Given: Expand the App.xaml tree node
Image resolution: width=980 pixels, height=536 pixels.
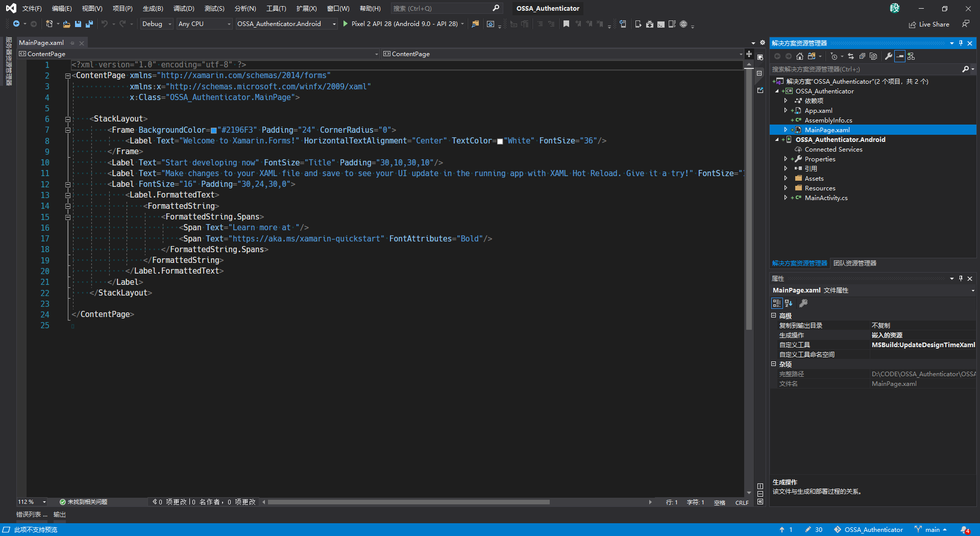Looking at the screenshot, I should tap(786, 111).
